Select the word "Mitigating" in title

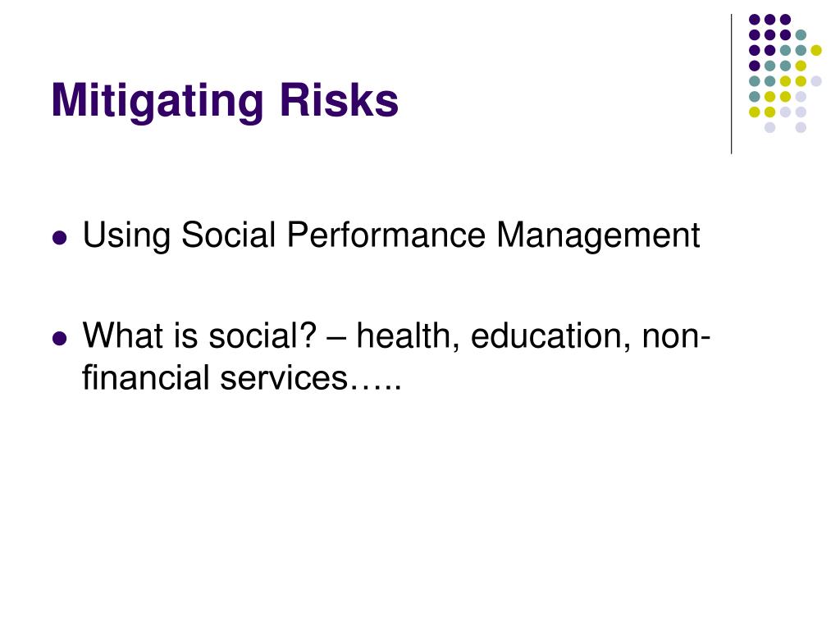(157, 102)
